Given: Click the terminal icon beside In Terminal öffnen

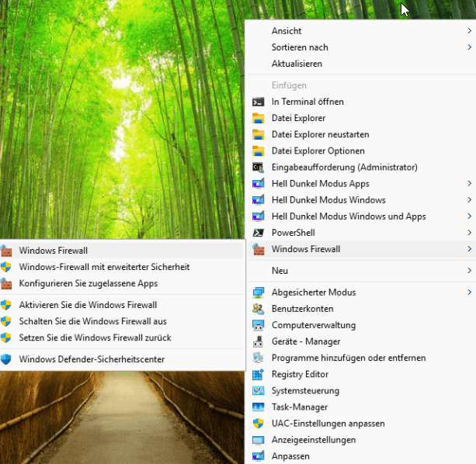Looking at the screenshot, I should [x=259, y=102].
